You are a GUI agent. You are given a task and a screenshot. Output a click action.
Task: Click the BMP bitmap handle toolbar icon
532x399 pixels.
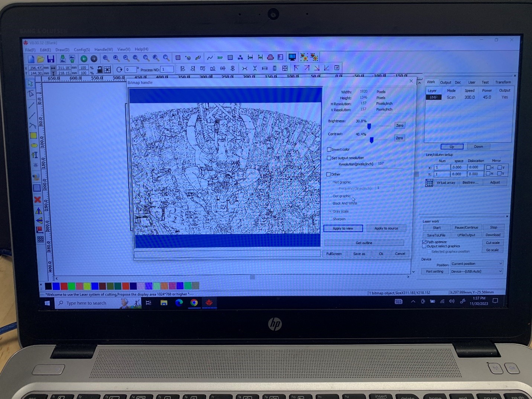tap(220, 58)
